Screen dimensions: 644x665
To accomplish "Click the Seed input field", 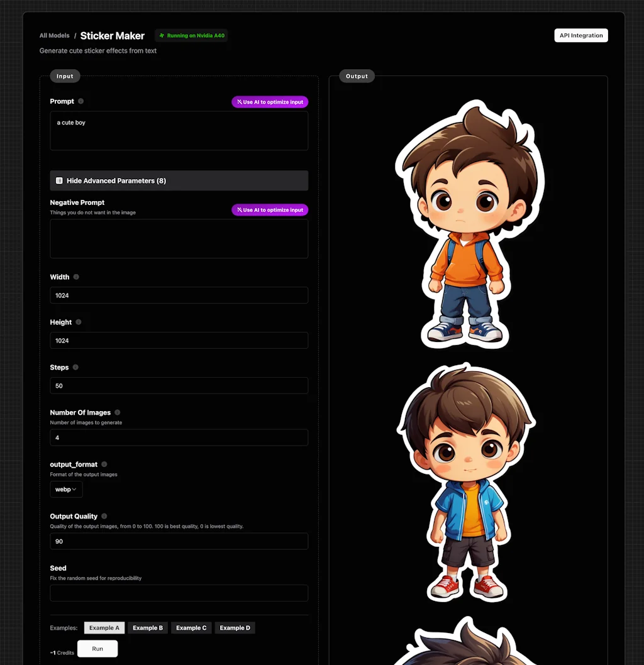I will 179,593.
